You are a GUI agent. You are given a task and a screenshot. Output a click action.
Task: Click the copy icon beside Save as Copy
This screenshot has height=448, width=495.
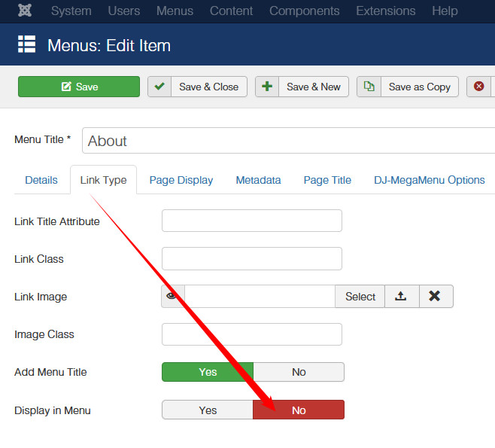pyautogui.click(x=369, y=87)
